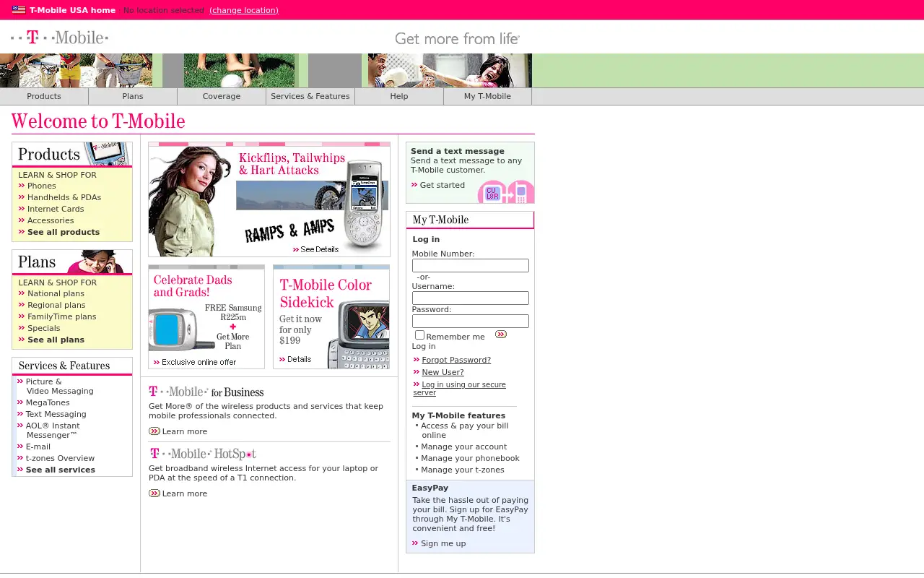Open Handhelds & PDAs link
This screenshot has height=578, width=924.
pos(64,197)
